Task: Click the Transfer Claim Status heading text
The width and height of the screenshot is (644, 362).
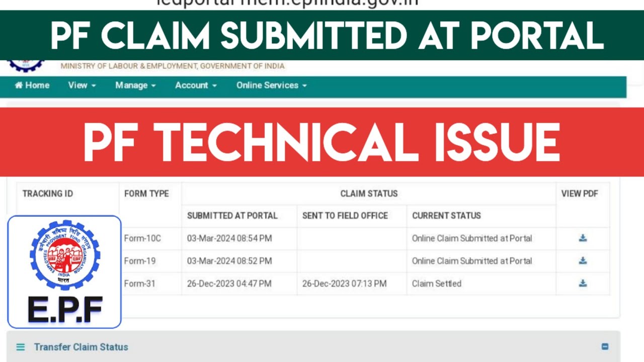Action: (81, 347)
